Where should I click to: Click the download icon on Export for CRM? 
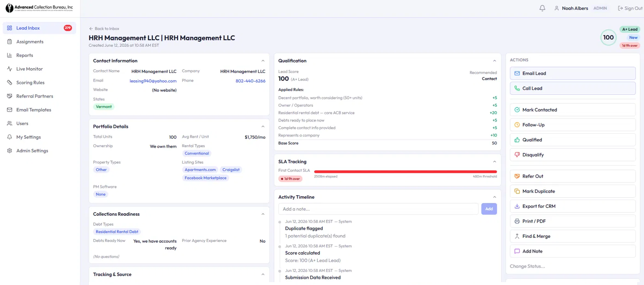(x=517, y=206)
